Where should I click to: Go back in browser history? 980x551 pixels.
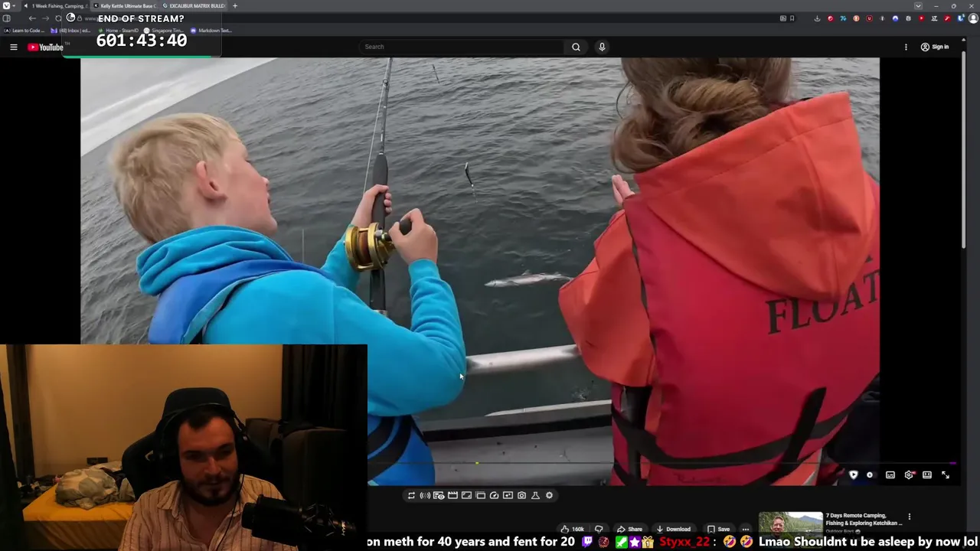[x=32, y=18]
